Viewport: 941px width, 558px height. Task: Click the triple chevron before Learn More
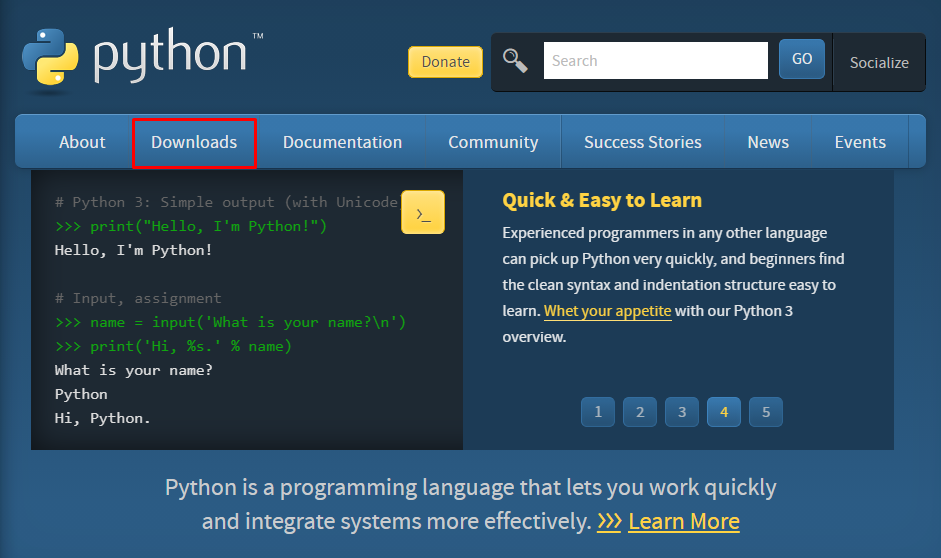pos(609,521)
